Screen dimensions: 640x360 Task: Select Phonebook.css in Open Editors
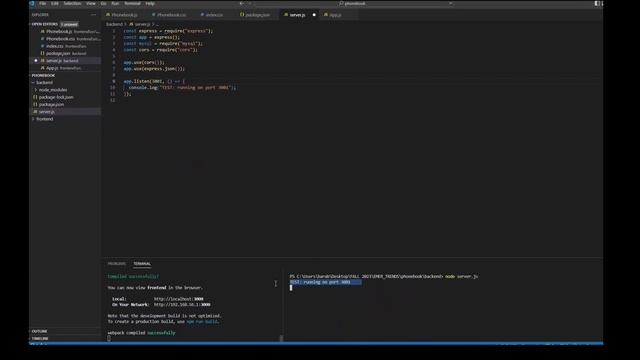70,39
